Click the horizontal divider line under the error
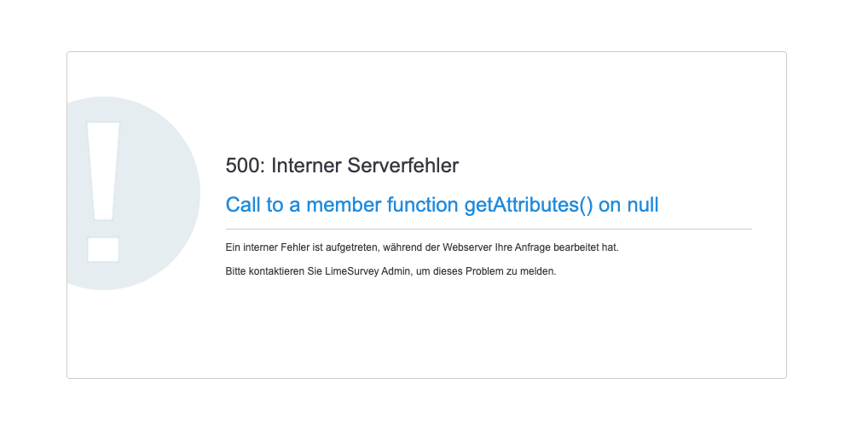Viewport: 868px width, 436px height. [488, 229]
